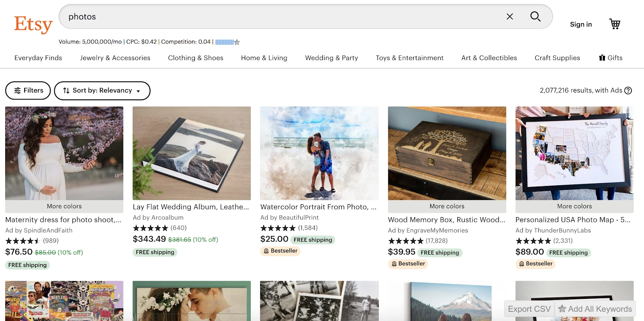This screenshot has width=644, height=321.
Task: Open the shopping cart
Action: [x=615, y=24]
